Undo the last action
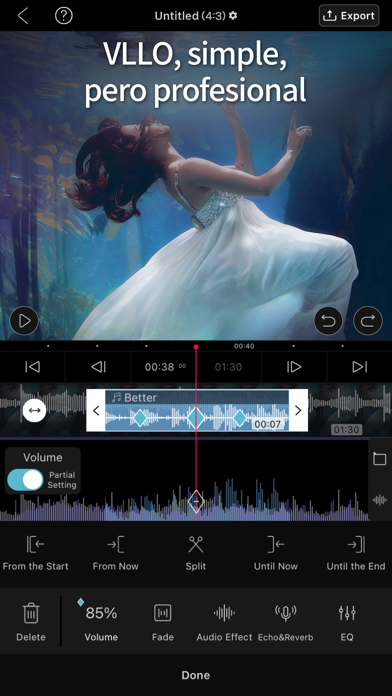 (328, 320)
